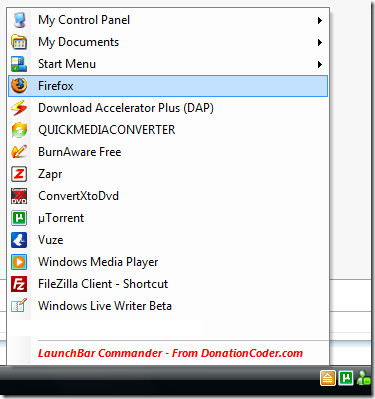Open the My Control Panel entry
Image resolution: width=375 pixels, height=399 pixels.
pyautogui.click(x=168, y=20)
